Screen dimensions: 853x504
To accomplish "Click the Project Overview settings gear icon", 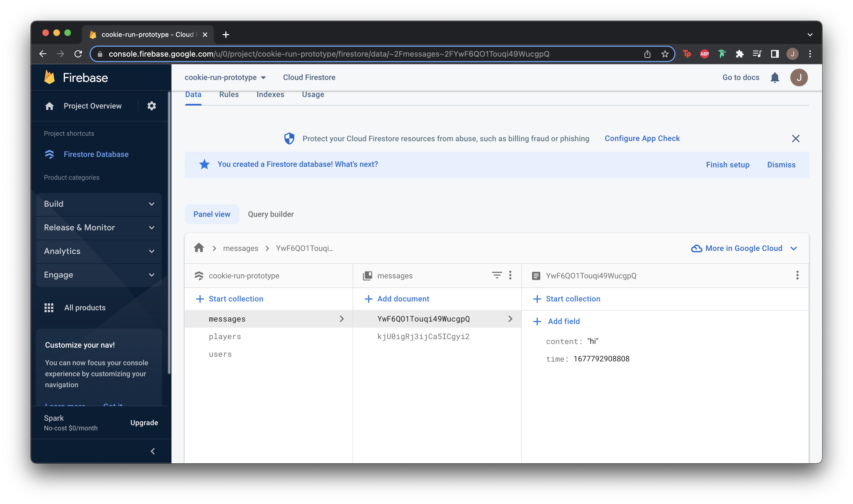I will click(152, 106).
